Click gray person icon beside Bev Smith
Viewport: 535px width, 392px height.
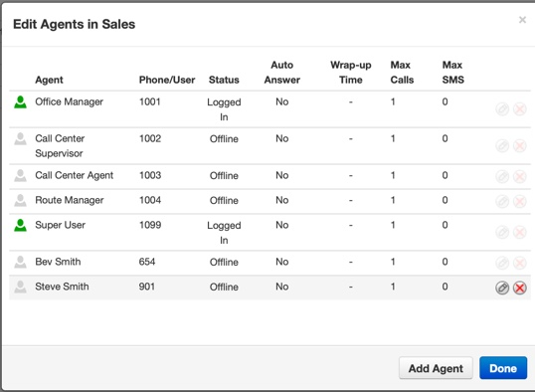pyautogui.click(x=20, y=263)
